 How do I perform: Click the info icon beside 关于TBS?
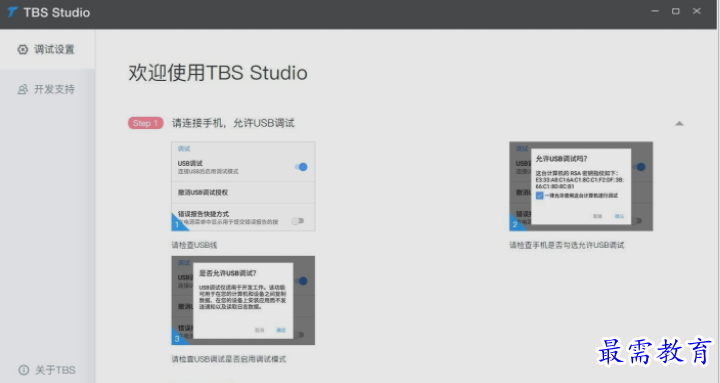click(23, 370)
